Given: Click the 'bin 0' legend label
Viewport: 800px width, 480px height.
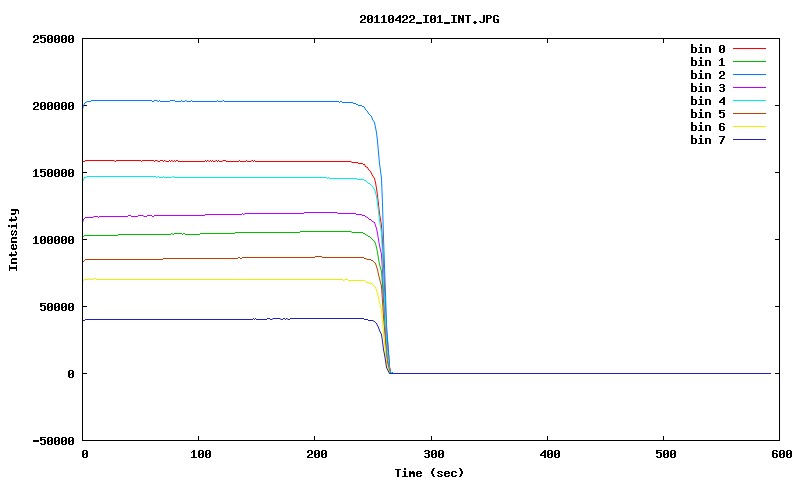Looking at the screenshot, I should (707, 49).
